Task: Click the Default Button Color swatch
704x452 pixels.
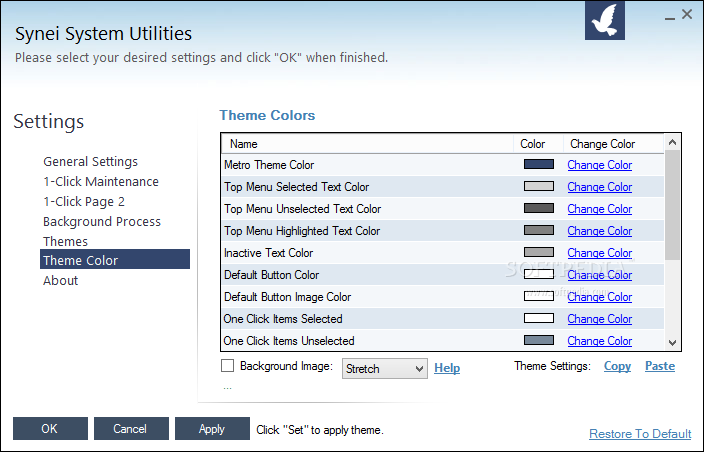Action: pyautogui.click(x=539, y=274)
